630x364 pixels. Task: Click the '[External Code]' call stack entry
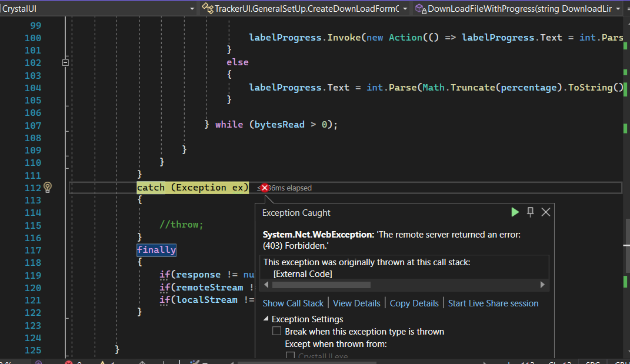click(x=302, y=274)
